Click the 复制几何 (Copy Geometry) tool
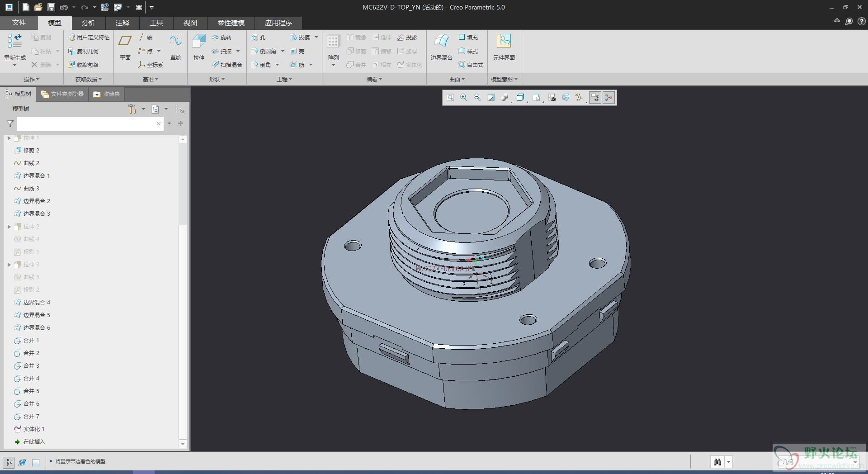Viewport: 868px width, 474px height. click(83, 52)
